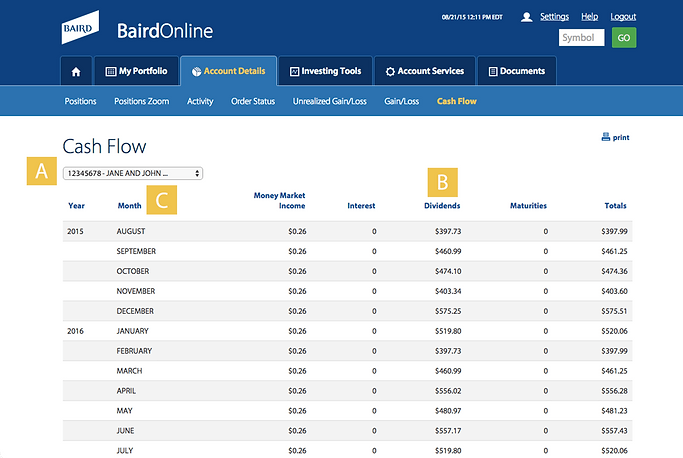Click the user profile icon
The width and height of the screenshot is (683, 458).
pyautogui.click(x=526, y=17)
